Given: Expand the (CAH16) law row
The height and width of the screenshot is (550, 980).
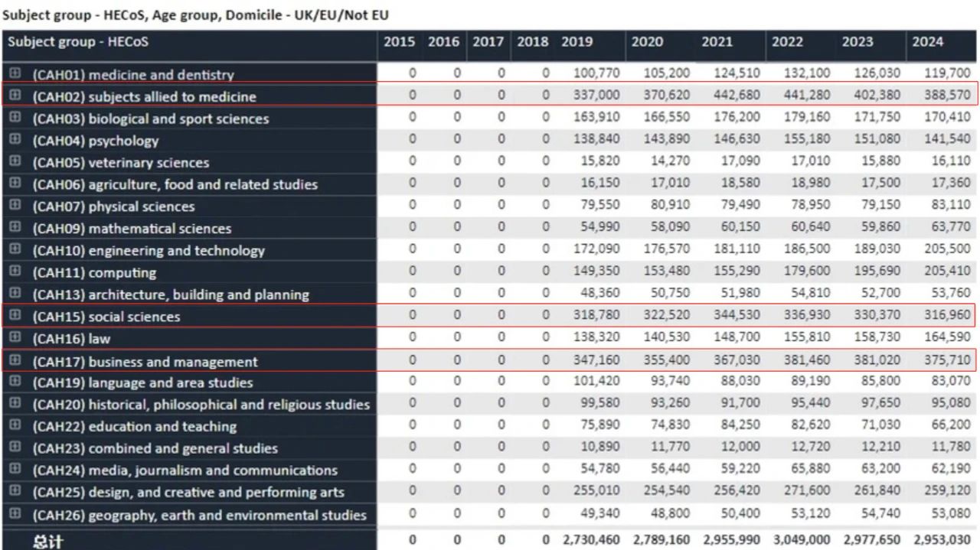Looking at the screenshot, I should 15,338.
